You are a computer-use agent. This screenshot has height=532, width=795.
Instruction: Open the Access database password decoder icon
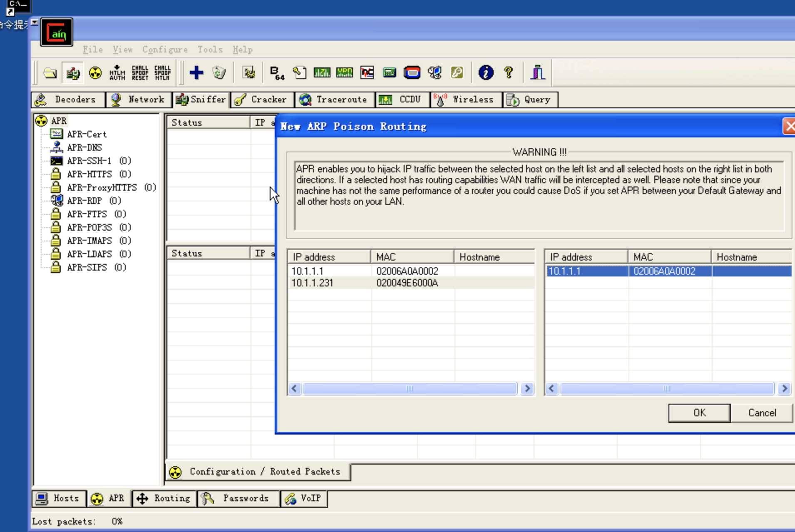click(x=299, y=73)
